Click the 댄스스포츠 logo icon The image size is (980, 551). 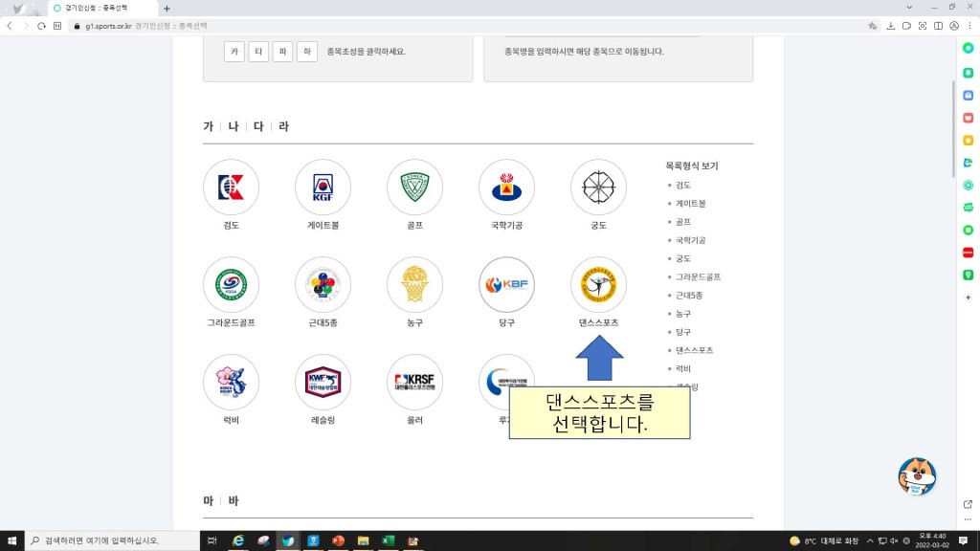(598, 285)
